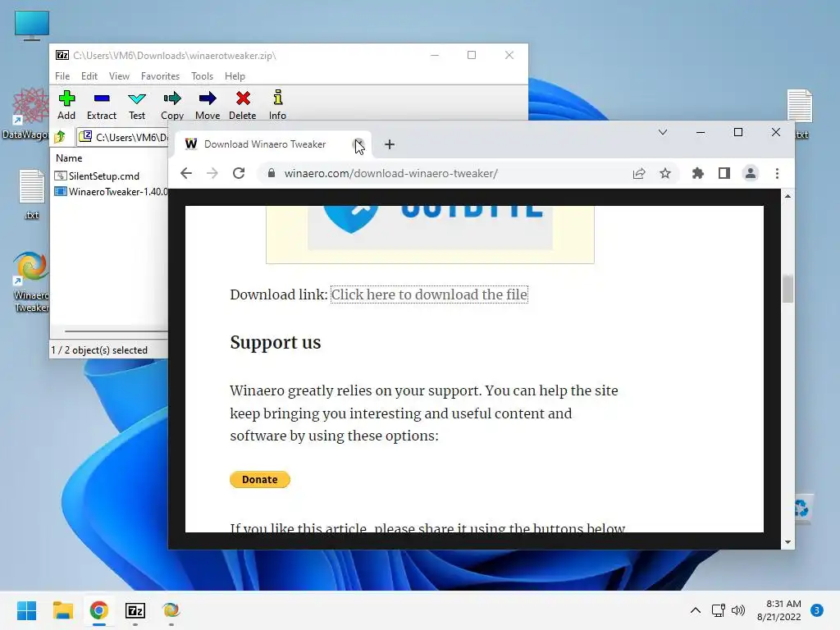Image resolution: width=840 pixels, height=630 pixels.
Task: Click the 7-Zip horizontal scrollbar
Action: pyautogui.click(x=116, y=331)
